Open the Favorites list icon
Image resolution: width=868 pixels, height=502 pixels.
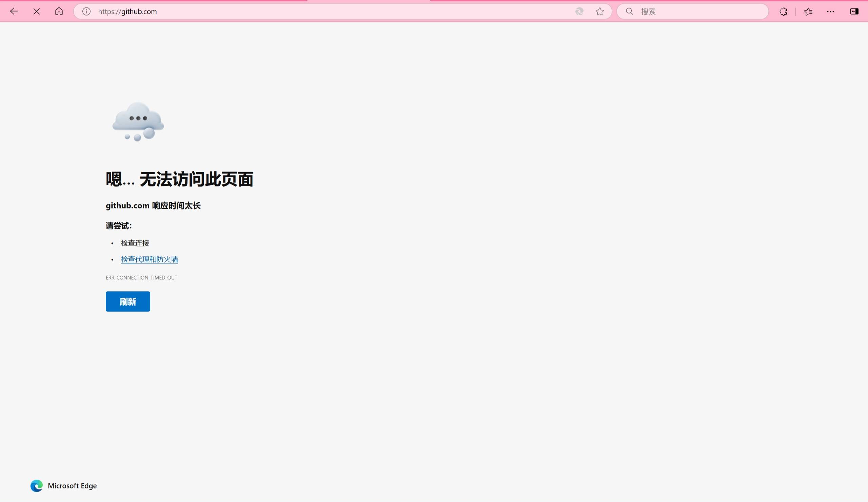click(x=808, y=12)
